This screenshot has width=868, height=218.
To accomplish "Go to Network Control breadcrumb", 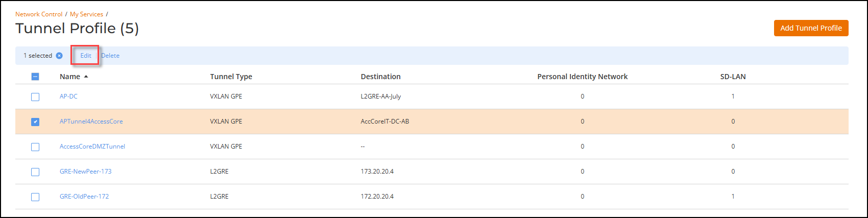I will click(x=39, y=14).
